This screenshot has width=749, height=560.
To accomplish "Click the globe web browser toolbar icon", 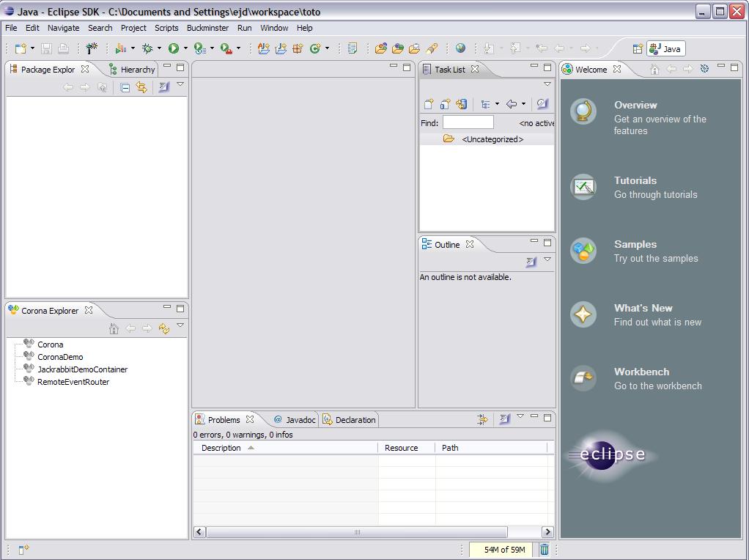I will [x=460, y=48].
